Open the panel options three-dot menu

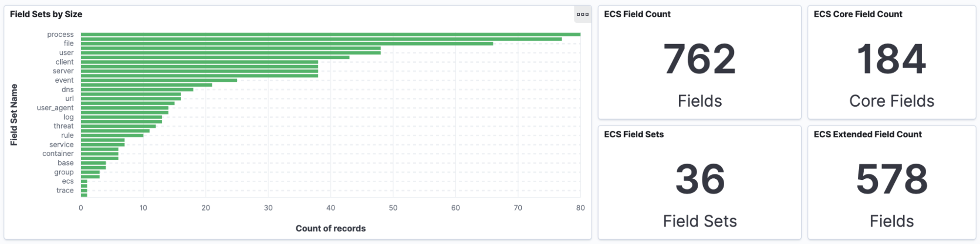[x=582, y=14]
